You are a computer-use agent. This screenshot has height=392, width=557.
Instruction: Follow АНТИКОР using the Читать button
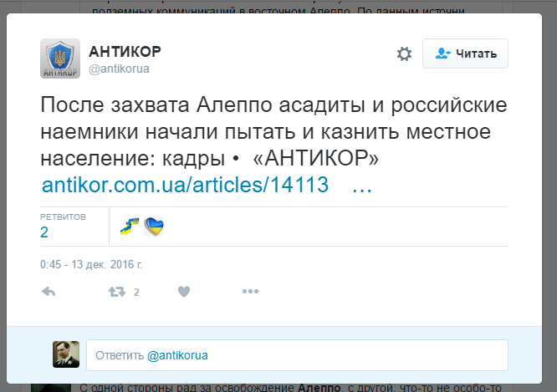coord(465,53)
